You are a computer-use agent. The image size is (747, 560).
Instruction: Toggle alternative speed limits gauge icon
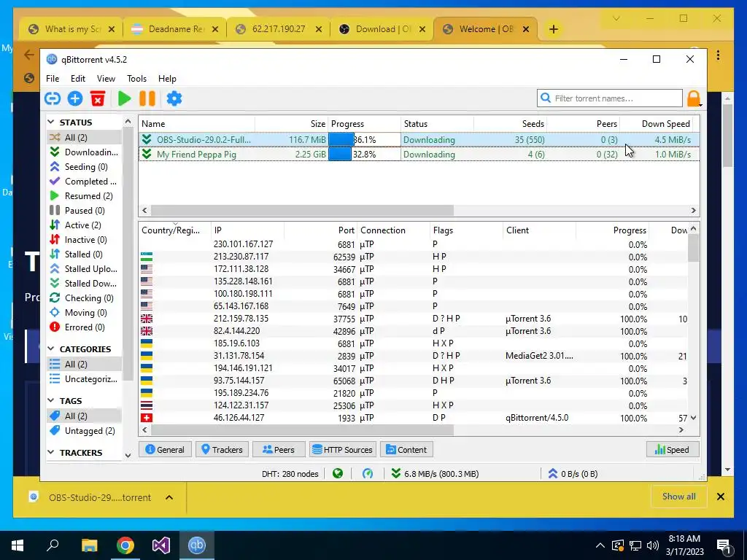368,473
